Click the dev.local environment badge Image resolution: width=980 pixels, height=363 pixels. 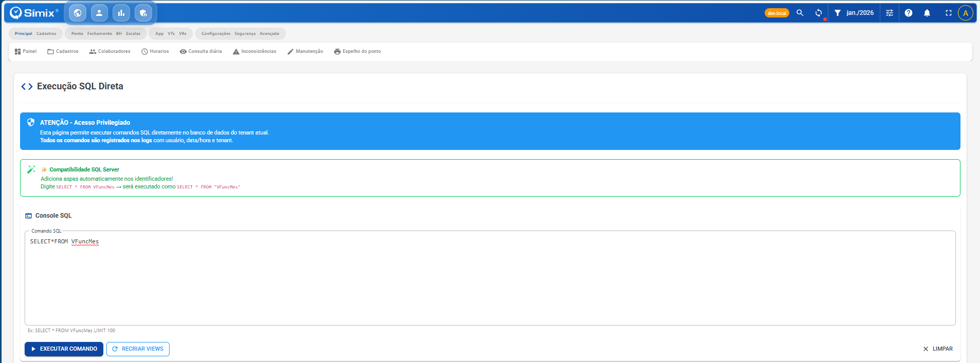click(776, 13)
